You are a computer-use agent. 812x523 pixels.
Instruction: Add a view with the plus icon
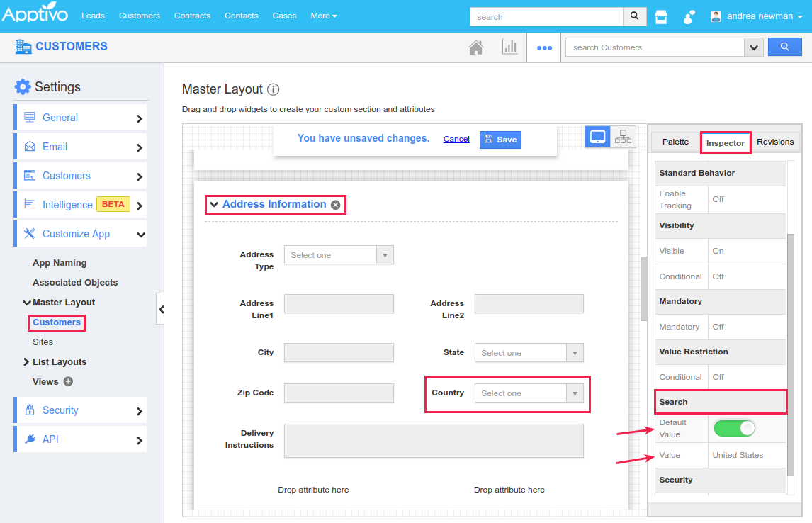(69, 381)
